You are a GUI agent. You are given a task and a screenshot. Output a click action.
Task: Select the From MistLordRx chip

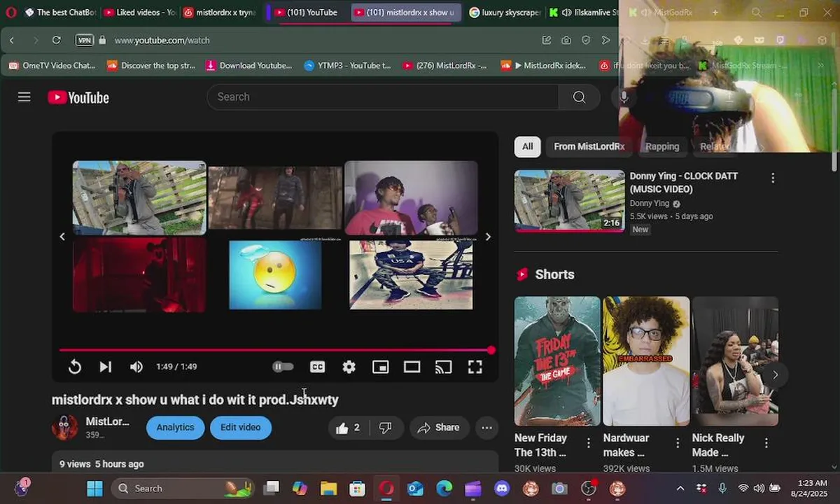point(589,146)
